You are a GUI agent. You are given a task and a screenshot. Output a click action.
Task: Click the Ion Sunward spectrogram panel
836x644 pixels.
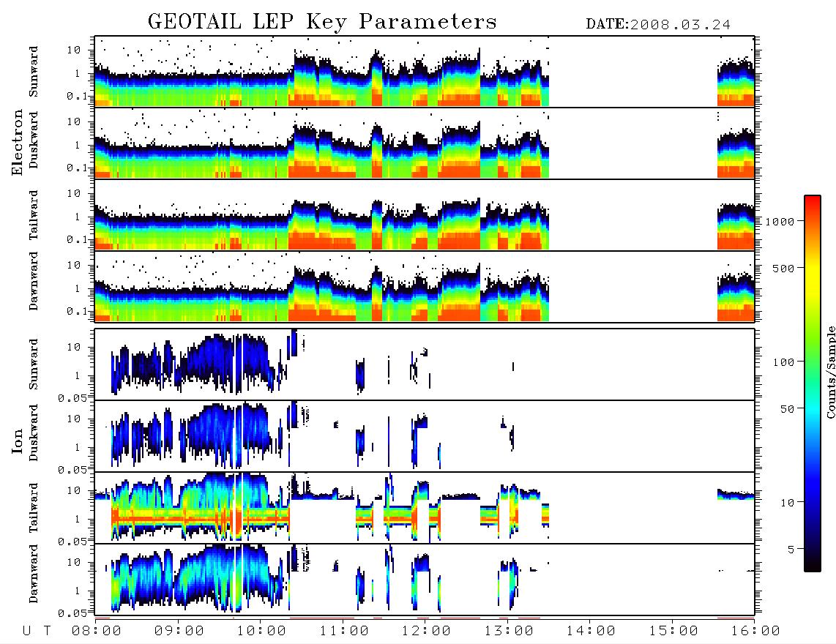tap(425, 364)
